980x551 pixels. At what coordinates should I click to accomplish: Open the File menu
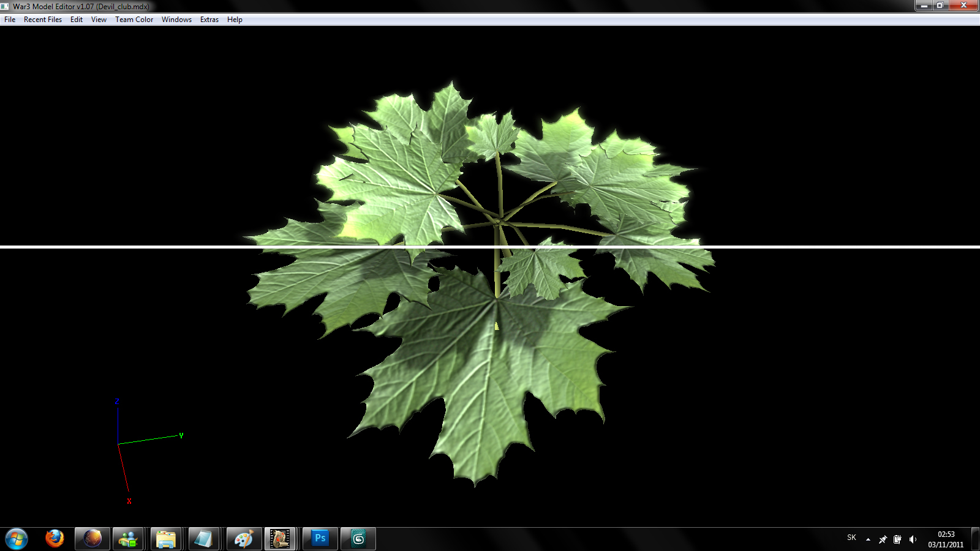pyautogui.click(x=10, y=20)
